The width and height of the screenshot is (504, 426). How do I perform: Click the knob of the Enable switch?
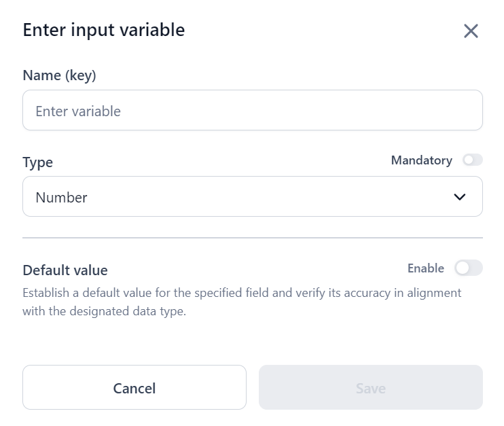tap(463, 268)
